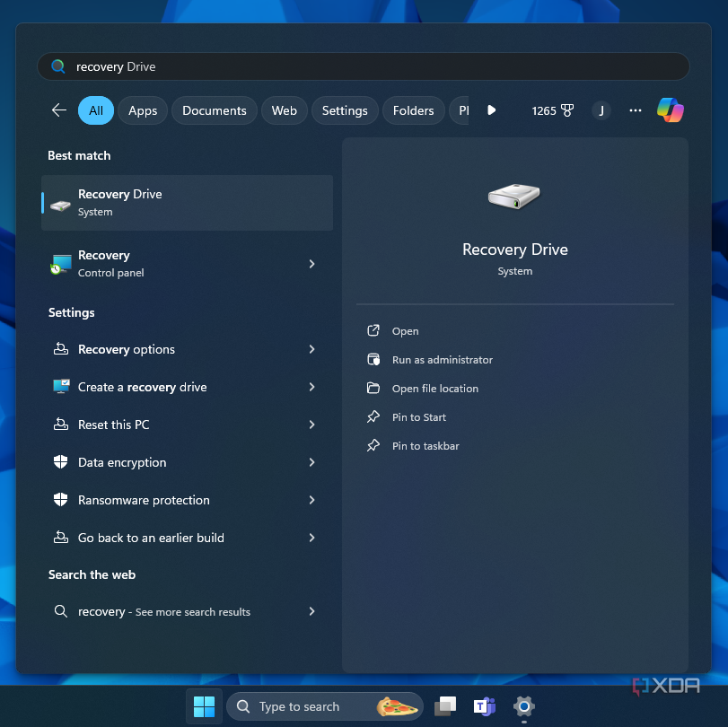Image resolution: width=728 pixels, height=727 pixels.
Task: Click the Recovery options settings icon
Action: tap(61, 348)
